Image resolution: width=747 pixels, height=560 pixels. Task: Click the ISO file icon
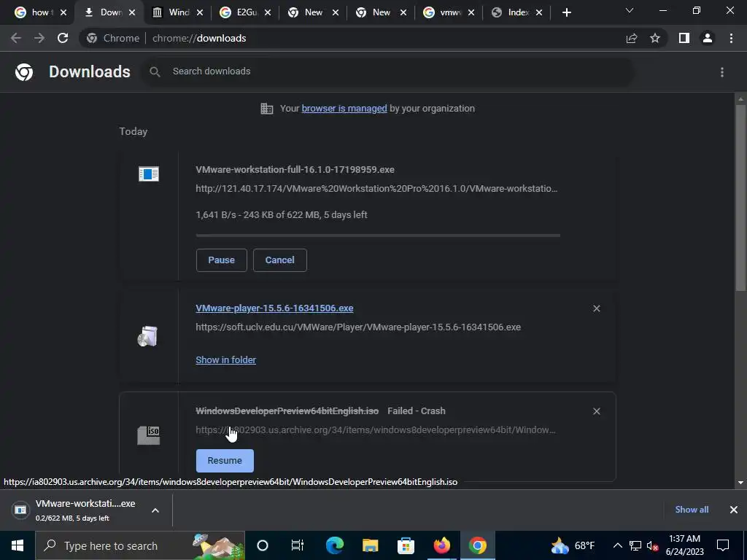pos(149,435)
